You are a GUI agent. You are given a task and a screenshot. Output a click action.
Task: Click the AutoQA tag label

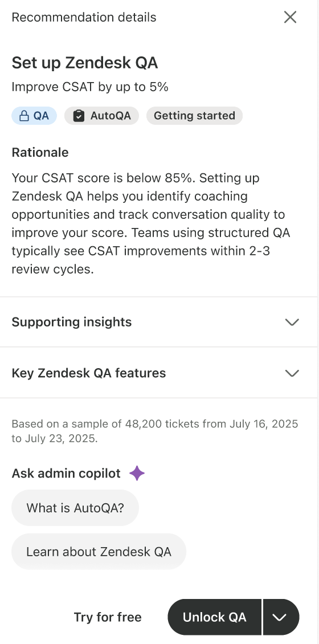111,116
